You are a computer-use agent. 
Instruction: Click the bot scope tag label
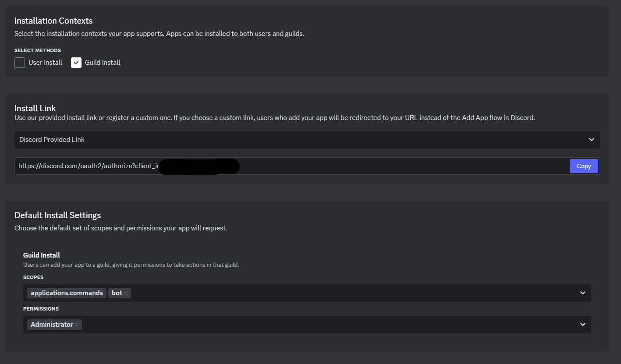[x=117, y=293]
